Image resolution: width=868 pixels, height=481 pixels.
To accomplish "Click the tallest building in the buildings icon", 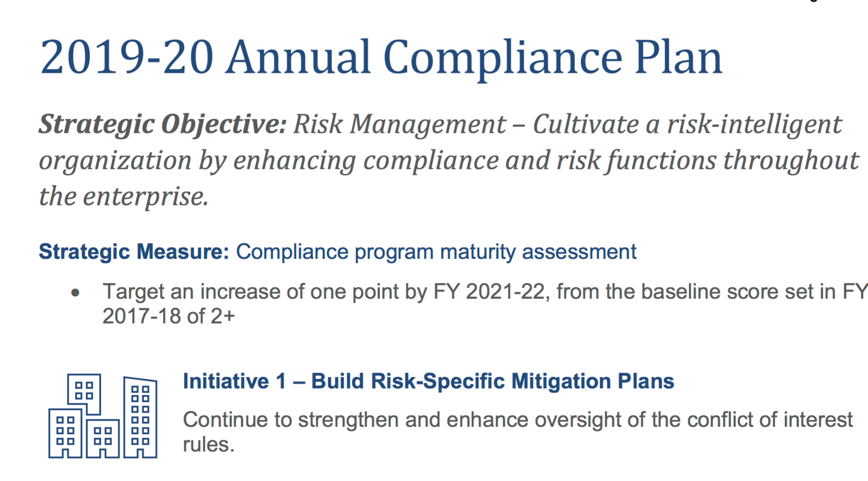I will pos(140,417).
